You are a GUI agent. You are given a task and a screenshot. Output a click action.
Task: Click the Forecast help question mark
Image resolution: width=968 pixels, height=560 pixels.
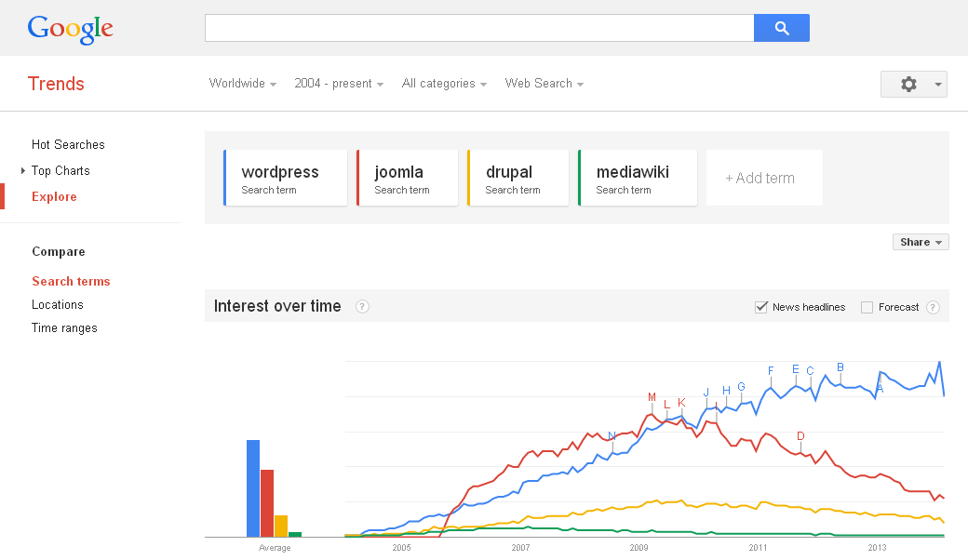[x=934, y=307]
